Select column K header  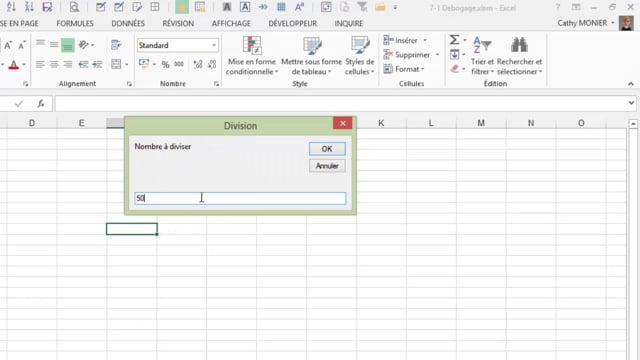tap(381, 123)
